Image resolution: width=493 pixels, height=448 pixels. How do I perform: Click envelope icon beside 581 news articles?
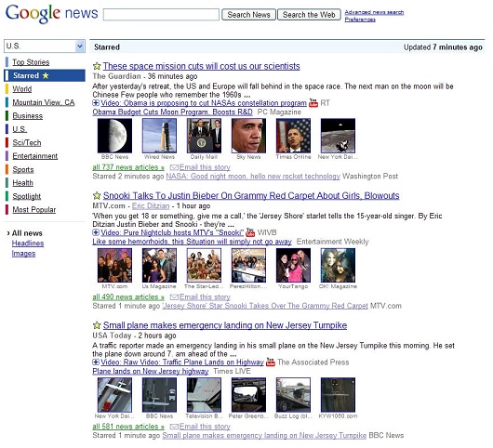pos(174,427)
